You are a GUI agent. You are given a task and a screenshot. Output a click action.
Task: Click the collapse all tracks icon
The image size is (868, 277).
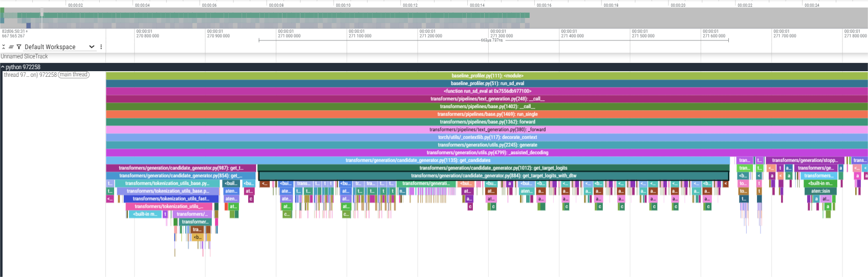(4, 47)
